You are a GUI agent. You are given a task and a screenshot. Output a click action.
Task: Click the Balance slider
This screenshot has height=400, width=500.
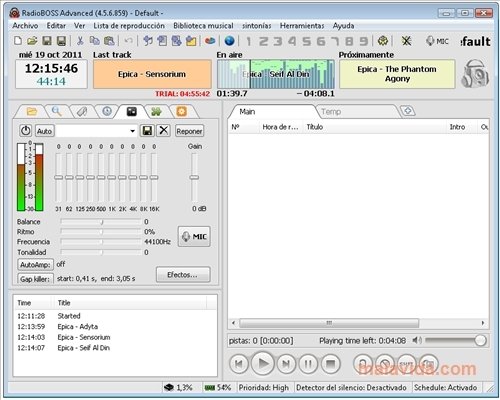(101, 222)
